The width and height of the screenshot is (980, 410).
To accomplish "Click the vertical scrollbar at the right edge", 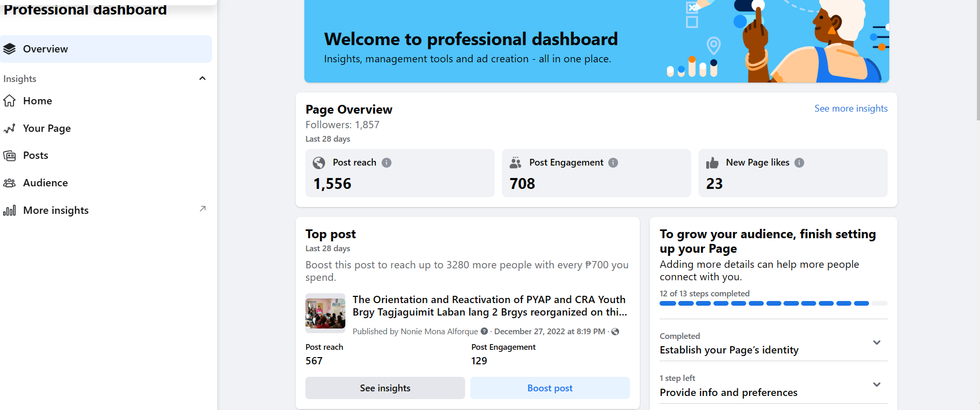I will tap(978, 60).
